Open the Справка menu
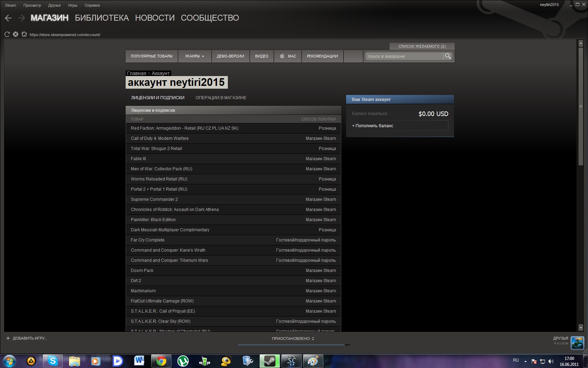Viewport: 588px width, 368px height. [92, 5]
